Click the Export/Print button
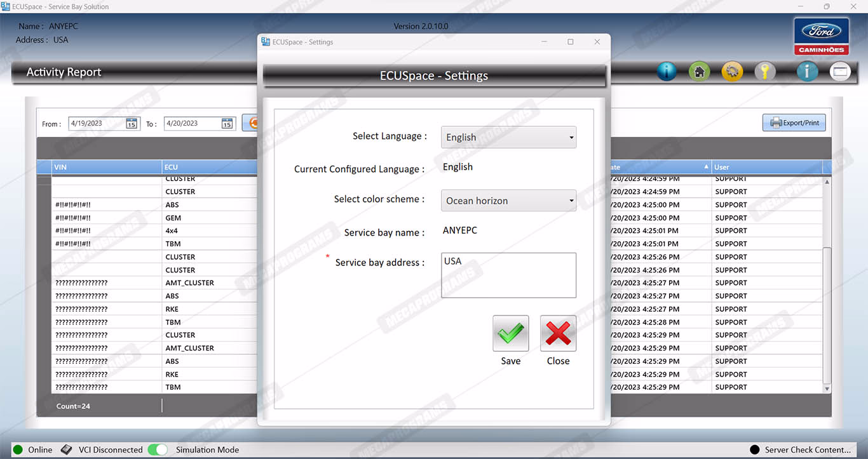Screen dimensions: 868x459 point(794,123)
